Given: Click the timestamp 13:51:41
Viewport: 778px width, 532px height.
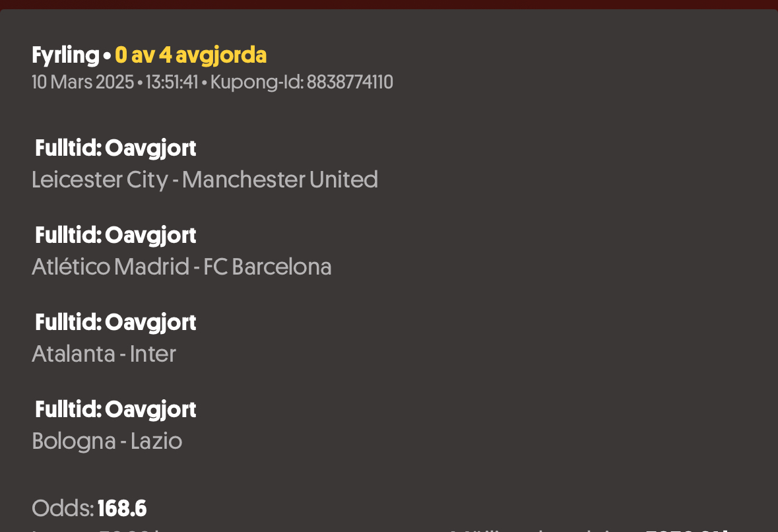Looking at the screenshot, I should pos(172,82).
